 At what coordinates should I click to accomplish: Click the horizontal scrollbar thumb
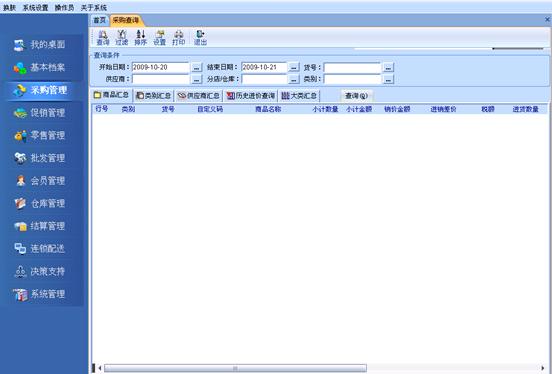(x=235, y=368)
